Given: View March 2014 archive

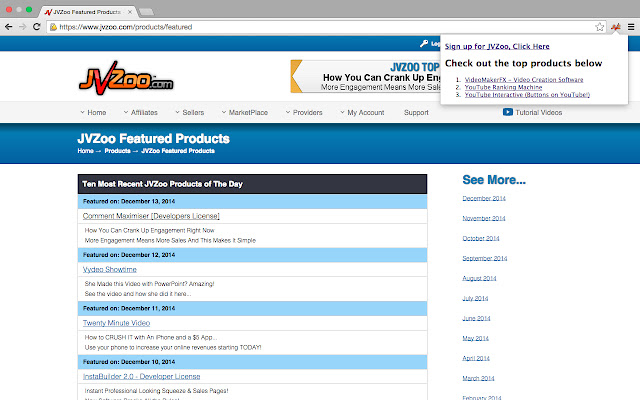Looking at the screenshot, I should [x=478, y=378].
